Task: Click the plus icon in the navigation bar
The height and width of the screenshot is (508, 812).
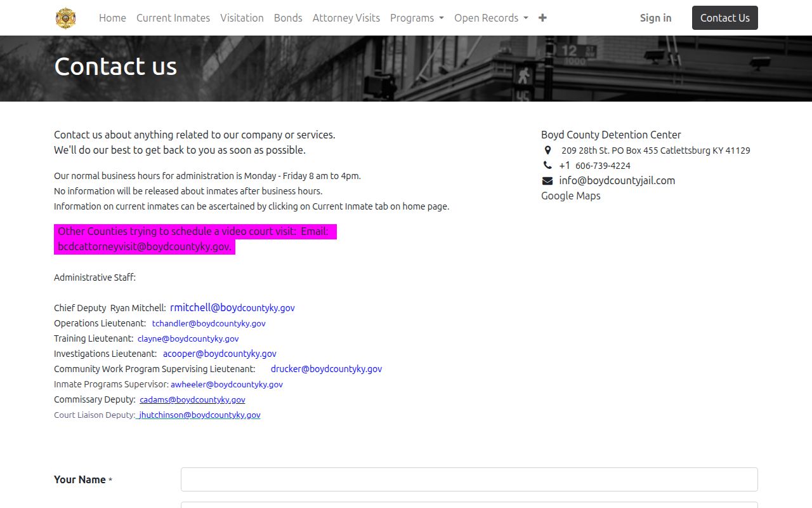Action: [x=542, y=18]
